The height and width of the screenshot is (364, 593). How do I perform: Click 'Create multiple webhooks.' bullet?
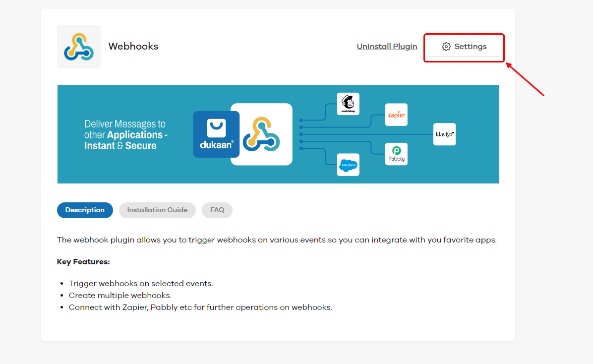120,295
